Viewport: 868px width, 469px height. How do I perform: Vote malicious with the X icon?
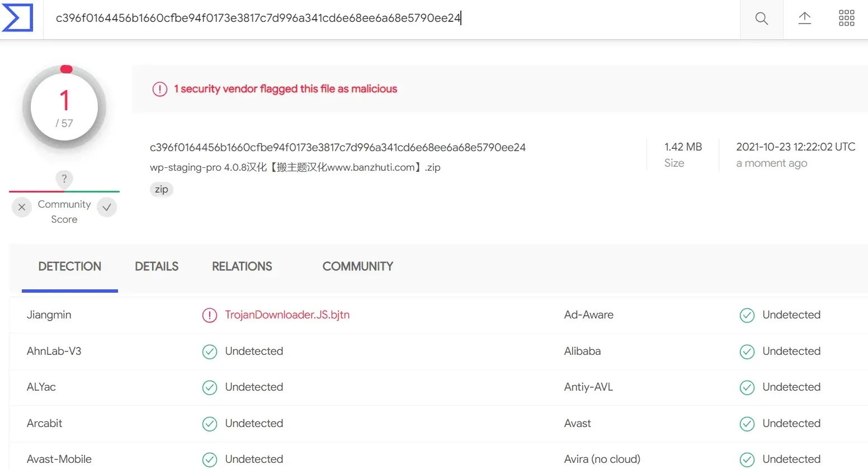[22, 207]
